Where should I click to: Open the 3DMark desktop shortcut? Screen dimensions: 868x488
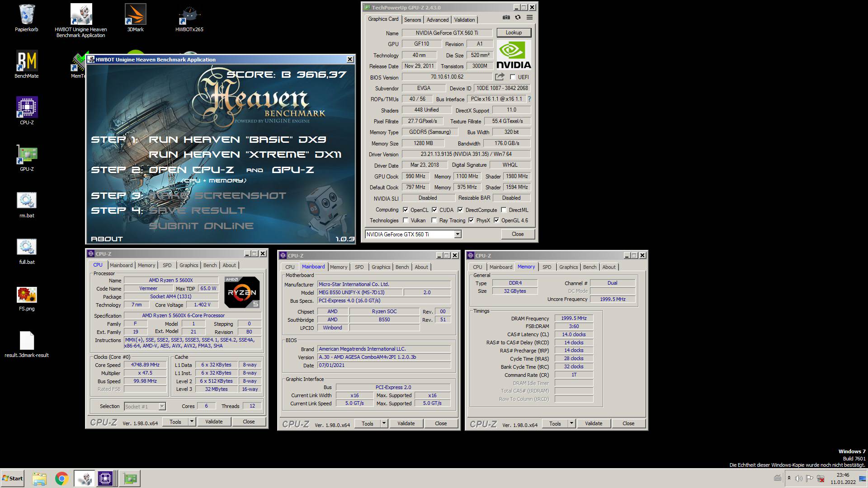(x=135, y=18)
